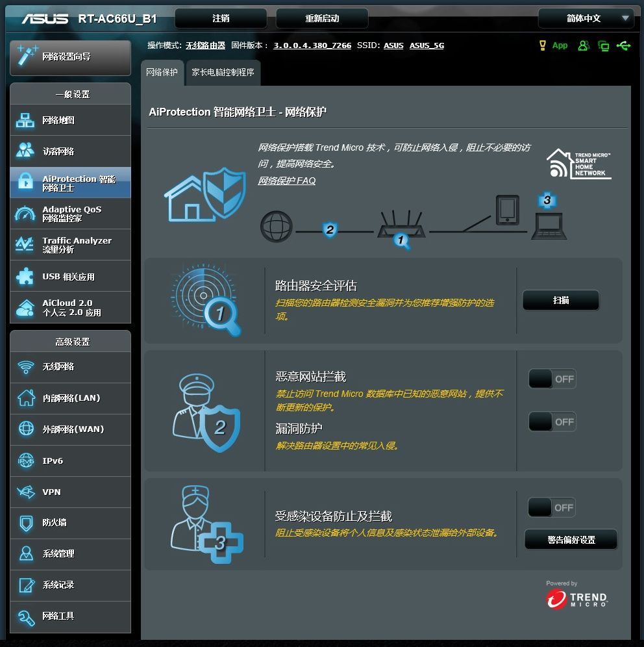Screen dimensions: 644x647
Task: Click the ASUS logo in header
Action: pyautogui.click(x=45, y=19)
